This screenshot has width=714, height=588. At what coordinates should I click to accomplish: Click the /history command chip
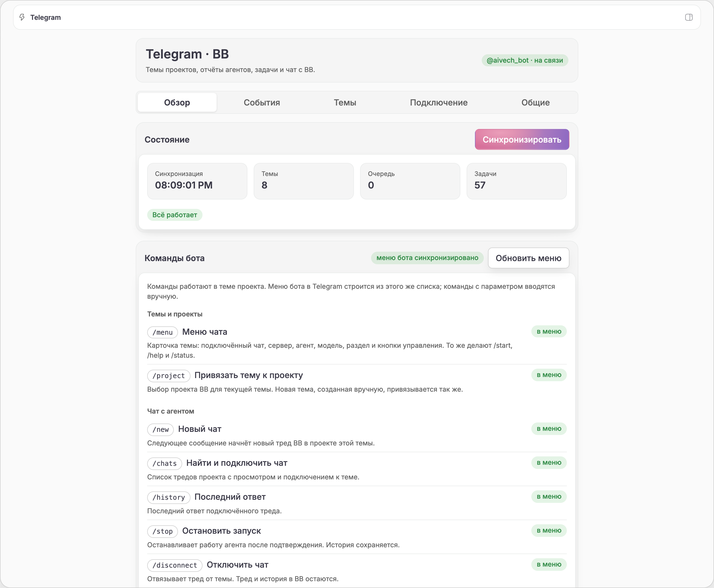coord(169,497)
